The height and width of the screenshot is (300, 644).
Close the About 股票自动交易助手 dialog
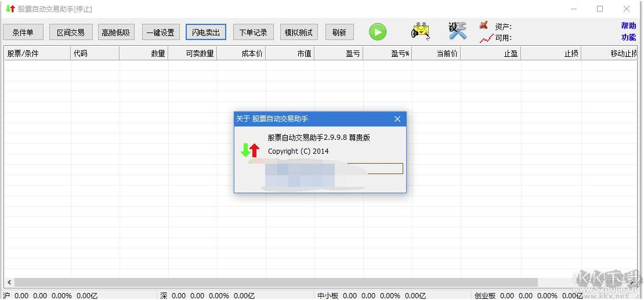[x=397, y=119]
